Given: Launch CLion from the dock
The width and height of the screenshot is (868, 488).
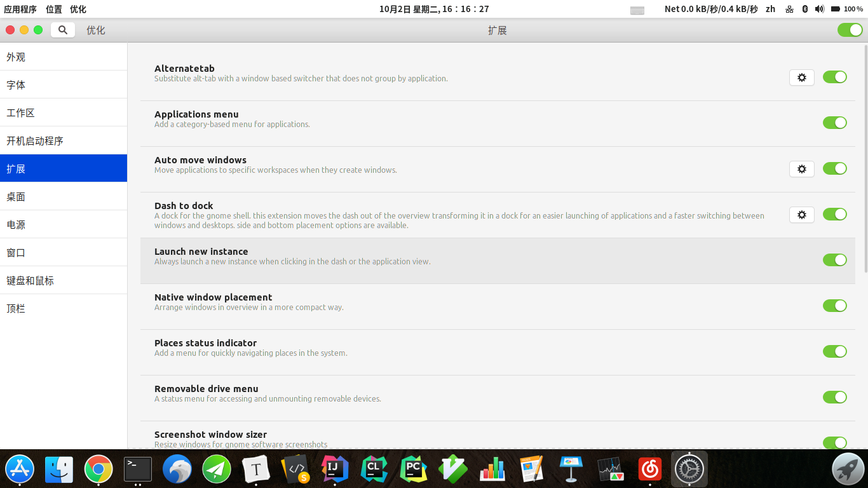Looking at the screenshot, I should coord(374,470).
